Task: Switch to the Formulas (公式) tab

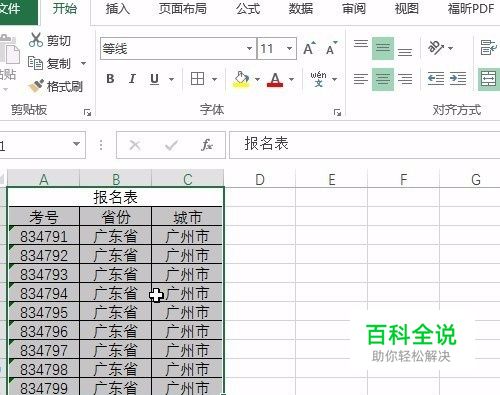Action: [x=248, y=9]
